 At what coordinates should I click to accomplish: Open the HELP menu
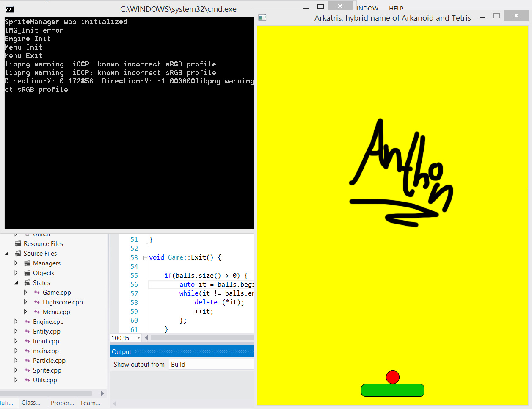coord(396,8)
